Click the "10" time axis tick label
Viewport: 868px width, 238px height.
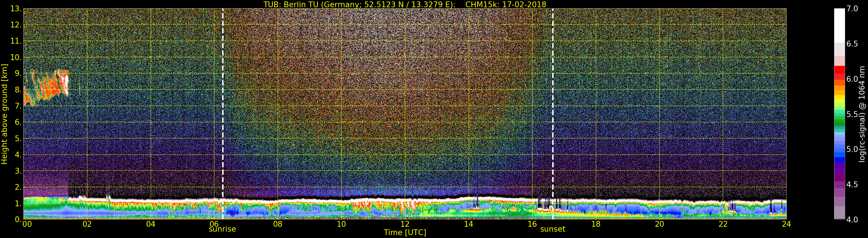point(341,224)
